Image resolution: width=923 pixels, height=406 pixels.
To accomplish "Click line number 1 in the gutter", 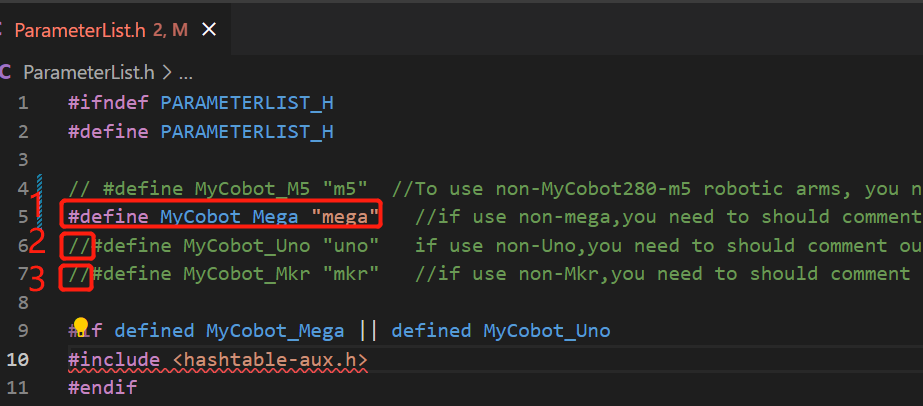I will tap(23, 103).
